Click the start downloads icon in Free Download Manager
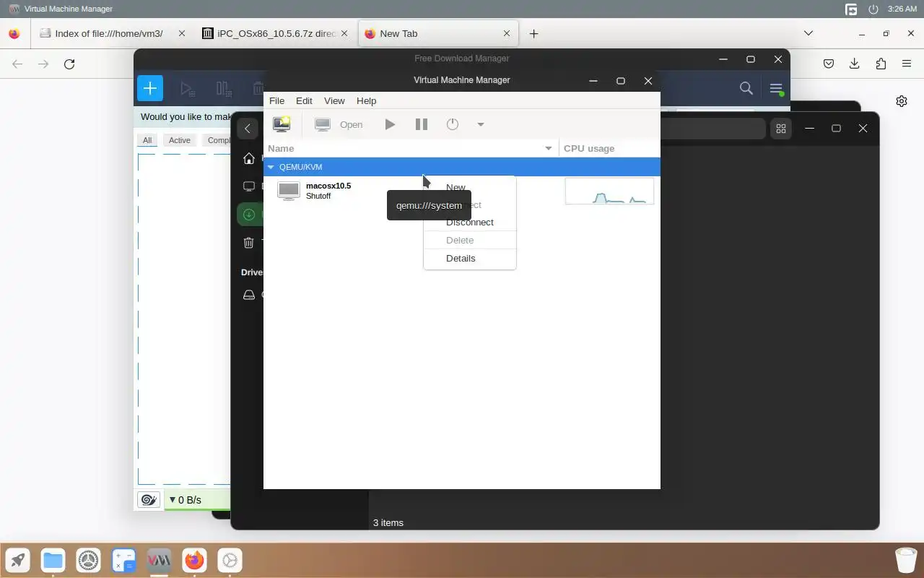The image size is (924, 578). point(188,89)
